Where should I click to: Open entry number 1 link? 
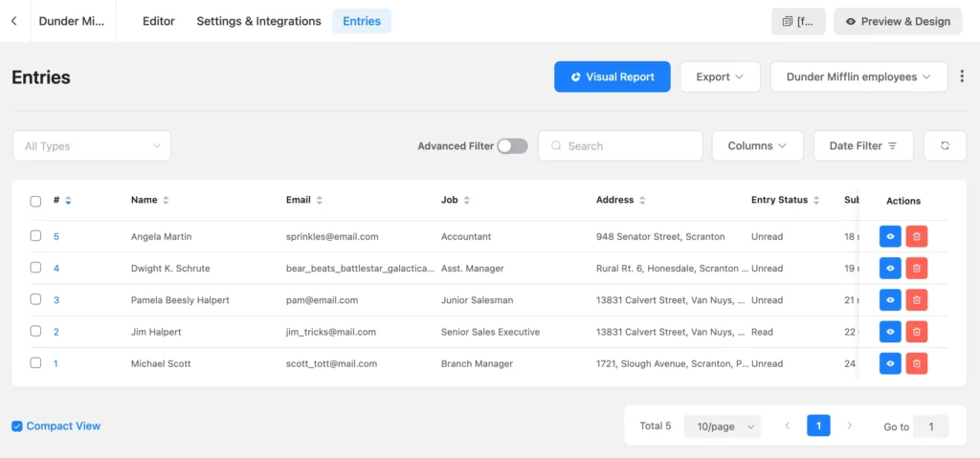tap(56, 363)
